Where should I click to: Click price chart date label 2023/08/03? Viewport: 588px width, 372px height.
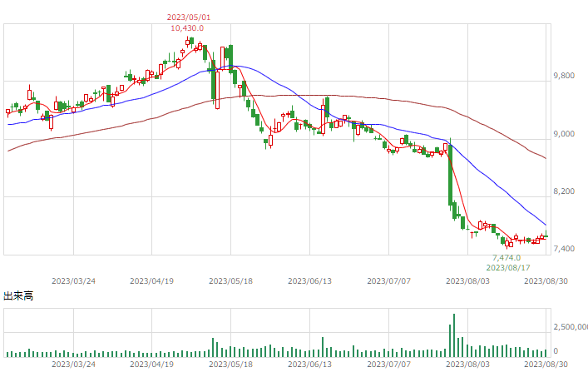pos(467,281)
